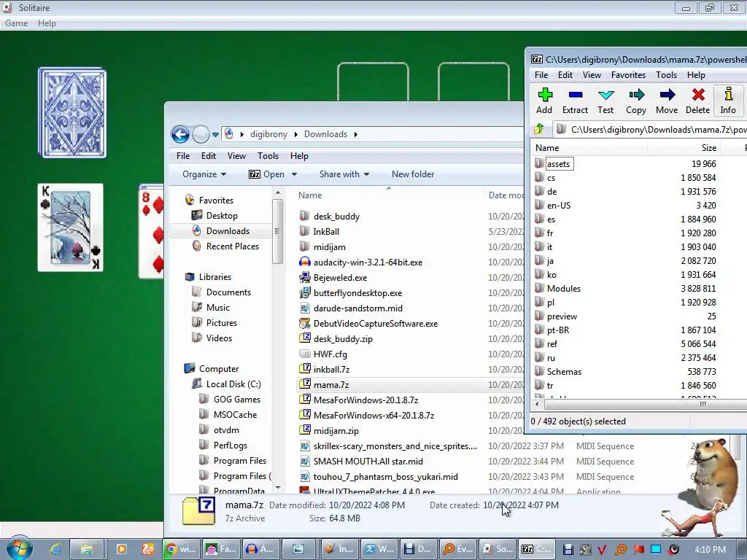The image size is (747, 560).
Task: Switch to Audacity taskbar button
Action: click(x=260, y=549)
